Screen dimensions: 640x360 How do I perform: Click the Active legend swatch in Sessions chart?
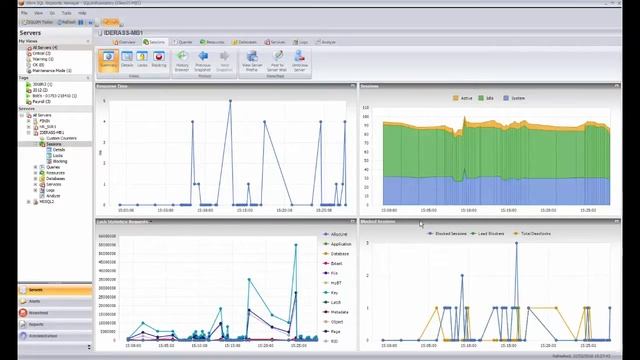456,98
